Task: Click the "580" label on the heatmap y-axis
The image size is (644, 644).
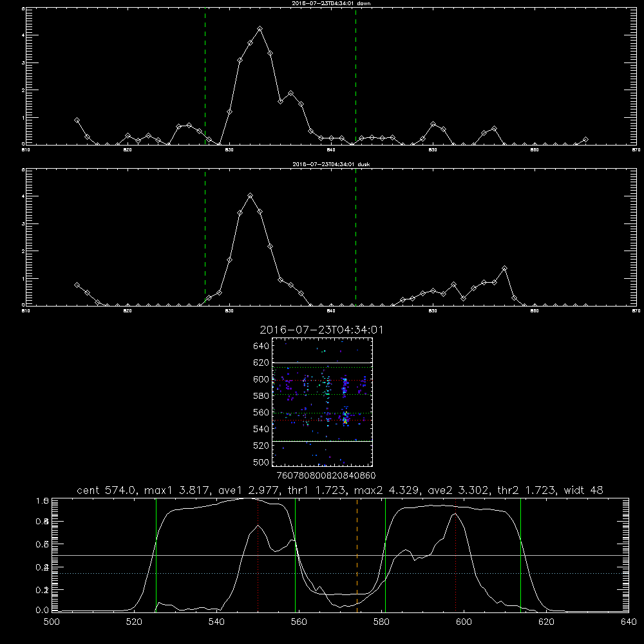Action: tap(261, 396)
